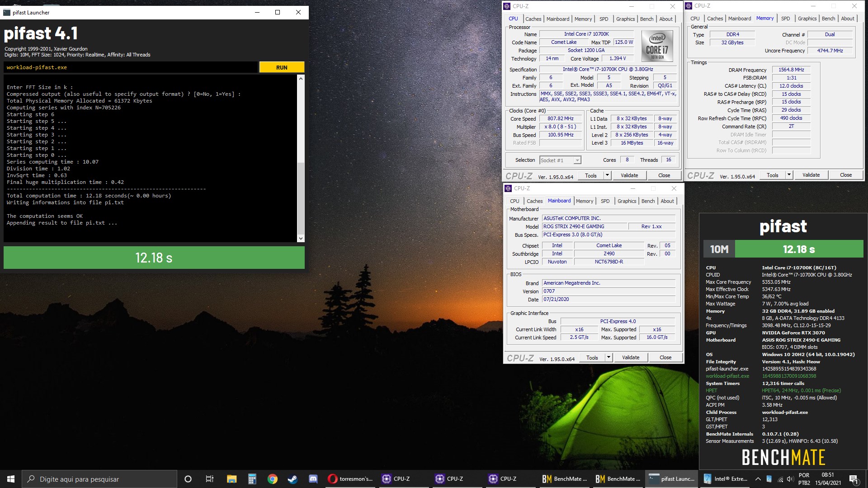868x488 pixels.
Task: Click the workload-pifast.exe link in BenchMate panel
Action: coord(727,376)
